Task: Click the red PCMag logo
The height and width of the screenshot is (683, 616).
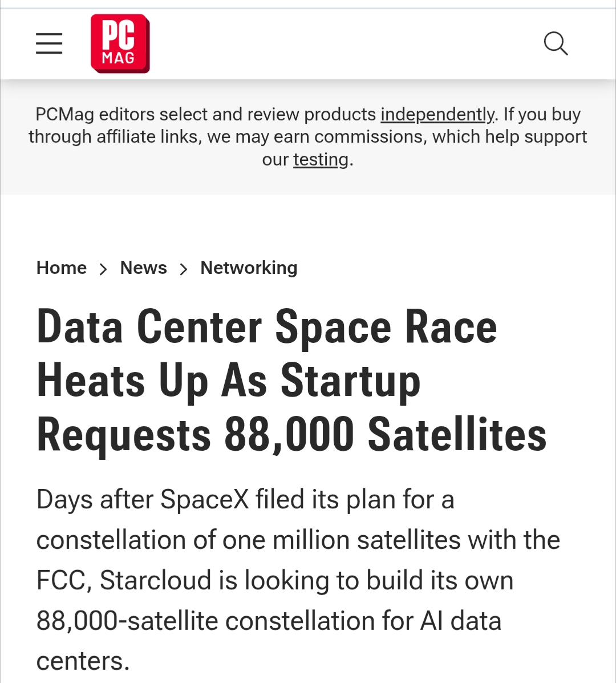Action: tap(120, 44)
